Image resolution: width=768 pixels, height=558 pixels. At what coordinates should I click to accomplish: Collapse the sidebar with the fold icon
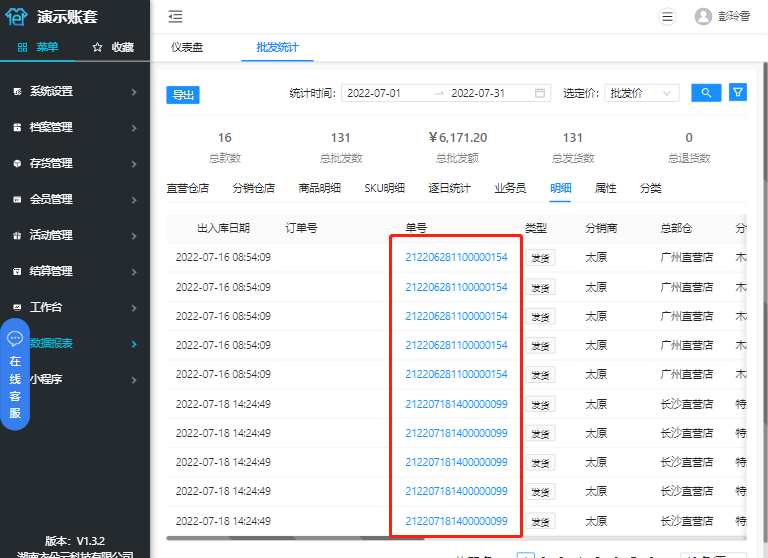click(x=175, y=17)
